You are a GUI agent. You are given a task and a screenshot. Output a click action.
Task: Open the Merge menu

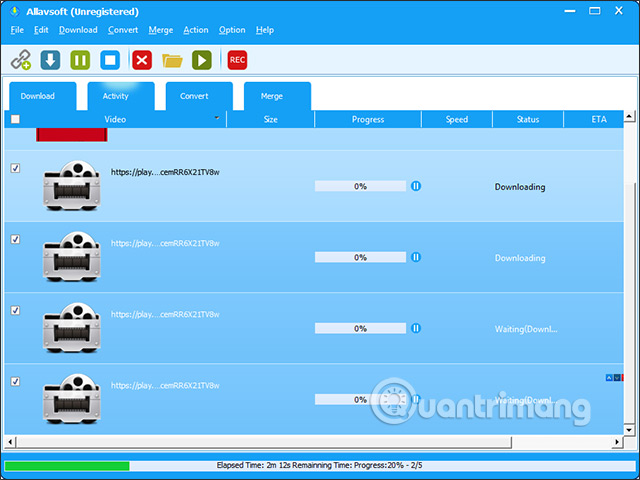point(161,30)
